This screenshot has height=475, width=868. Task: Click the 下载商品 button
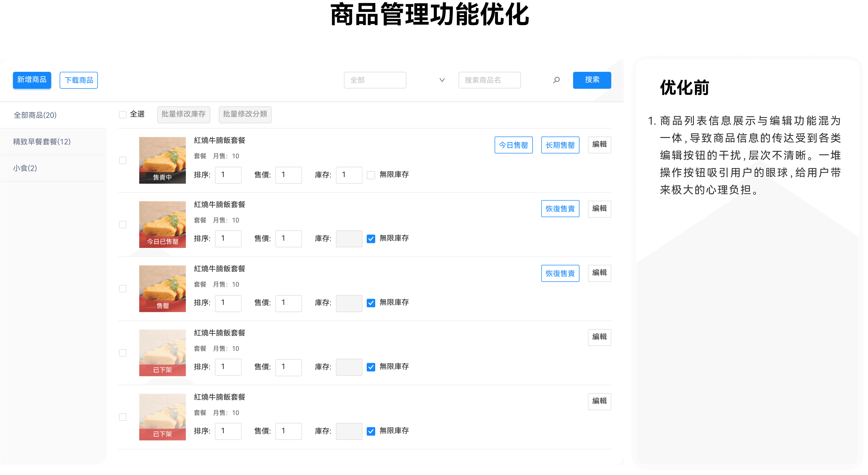click(78, 80)
